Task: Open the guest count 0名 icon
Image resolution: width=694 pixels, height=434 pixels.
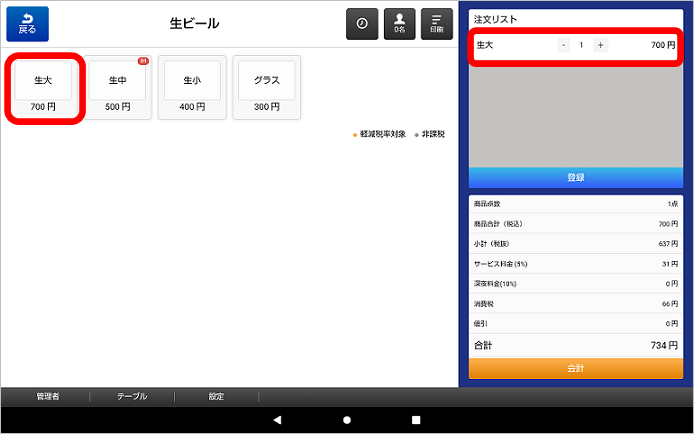Action: [x=399, y=24]
